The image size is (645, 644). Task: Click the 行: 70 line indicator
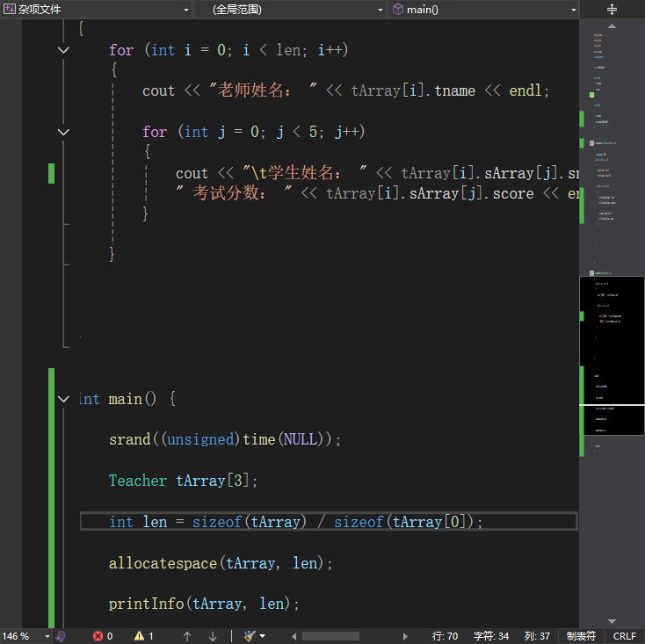[x=445, y=636]
